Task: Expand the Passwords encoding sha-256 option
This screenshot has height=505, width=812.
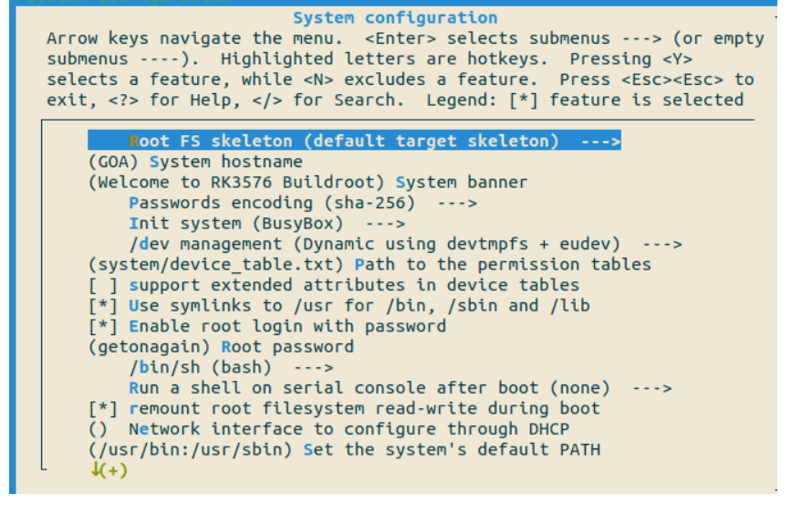Action: [272, 203]
